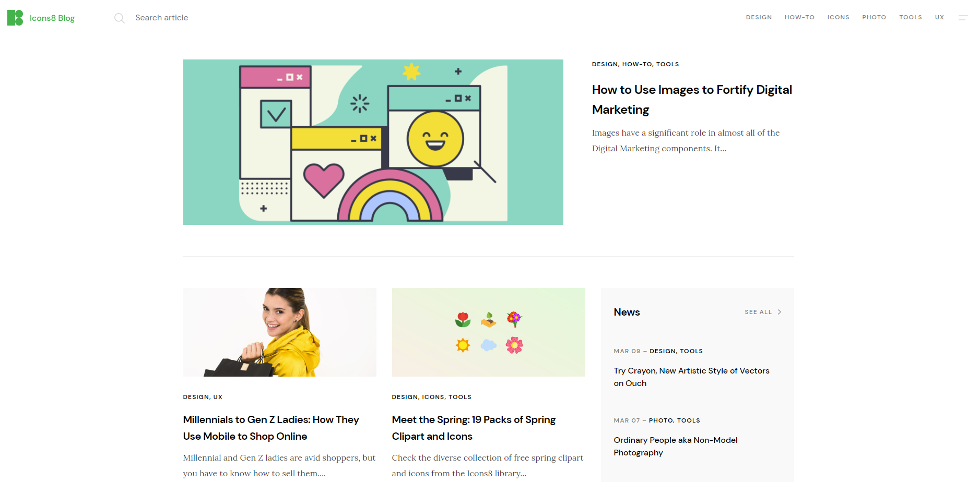Viewport: 980px width, 482px height.
Task: Click excerpt 'Check the diverse collection of free spring clipart'
Action: pyautogui.click(x=488, y=465)
